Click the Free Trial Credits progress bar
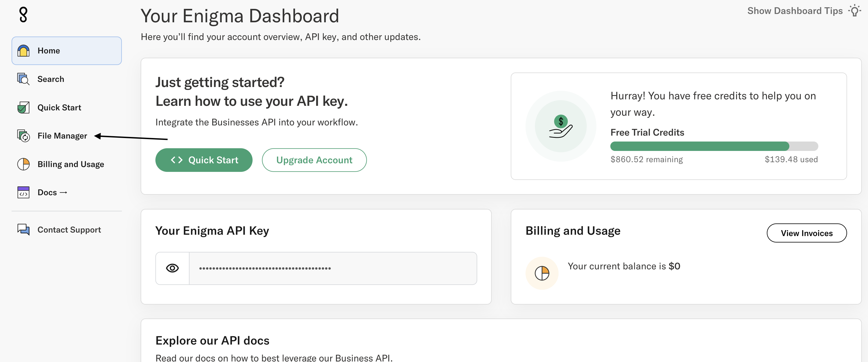 click(699, 146)
